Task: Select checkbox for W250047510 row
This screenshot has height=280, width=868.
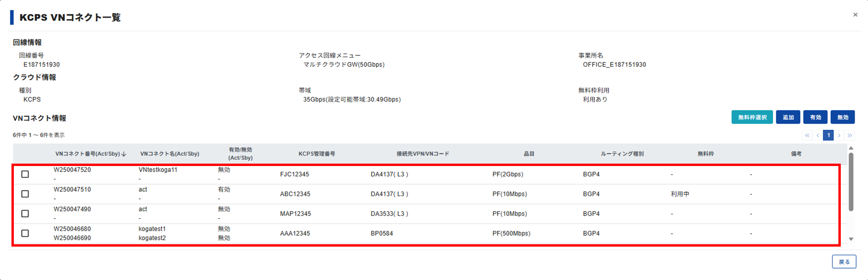Action: (x=25, y=194)
